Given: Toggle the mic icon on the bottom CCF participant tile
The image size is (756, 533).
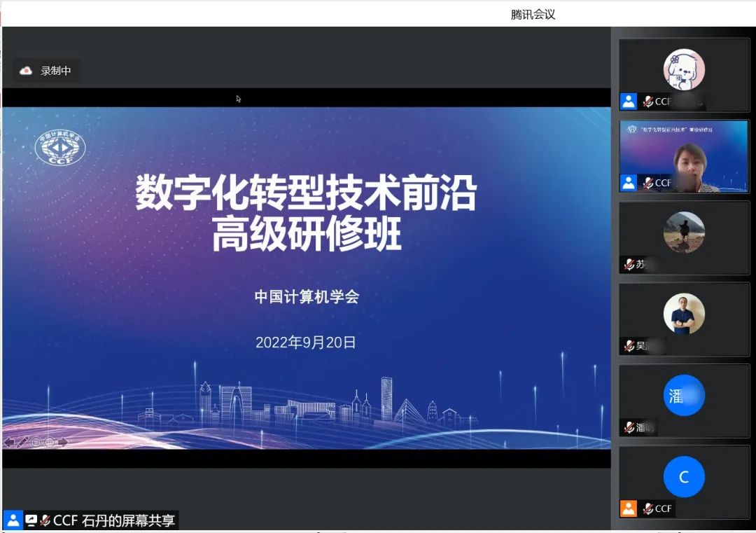Looking at the screenshot, I should coord(649,509).
